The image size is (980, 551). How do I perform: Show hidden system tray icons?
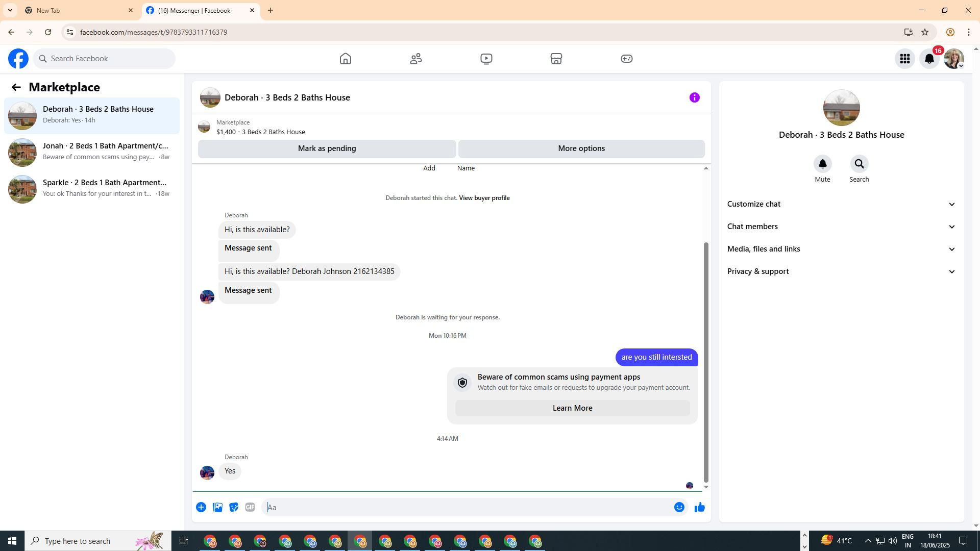[868, 541]
